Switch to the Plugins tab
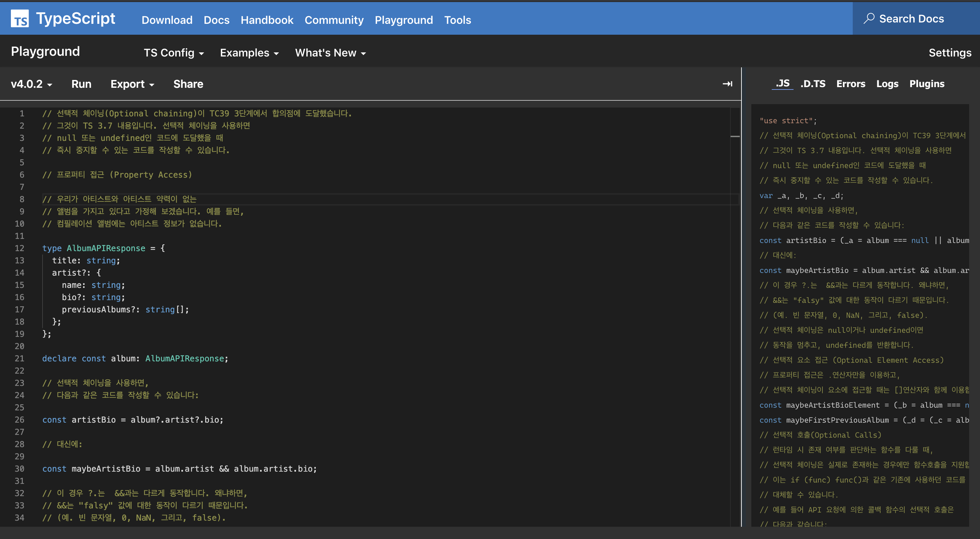The image size is (980, 539). coord(927,84)
